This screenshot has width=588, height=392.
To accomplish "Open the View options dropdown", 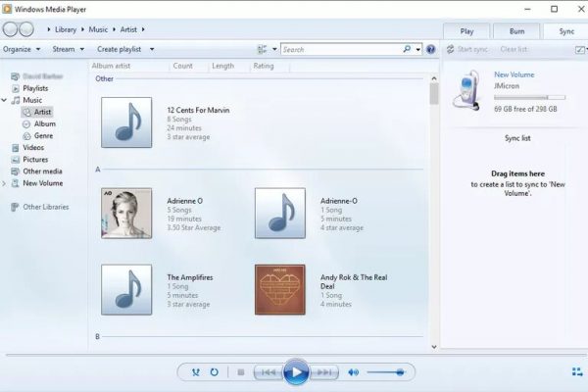I will pos(274,49).
